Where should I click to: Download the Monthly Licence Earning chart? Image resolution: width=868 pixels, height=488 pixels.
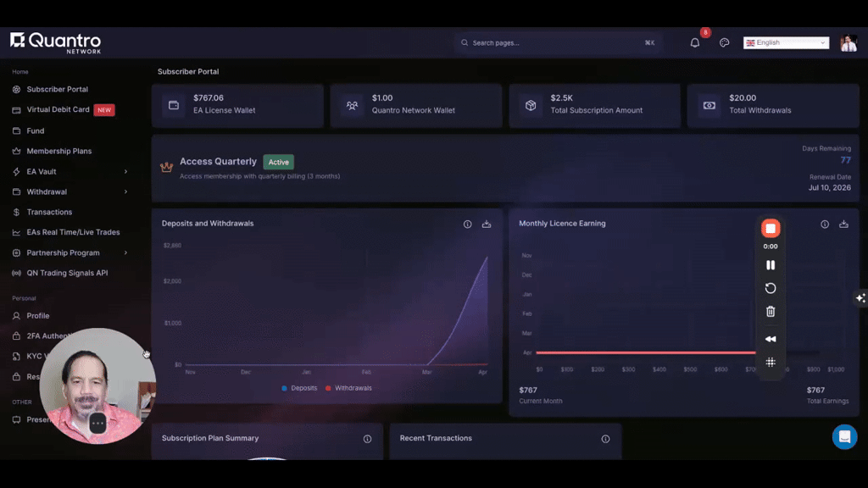pyautogui.click(x=843, y=224)
